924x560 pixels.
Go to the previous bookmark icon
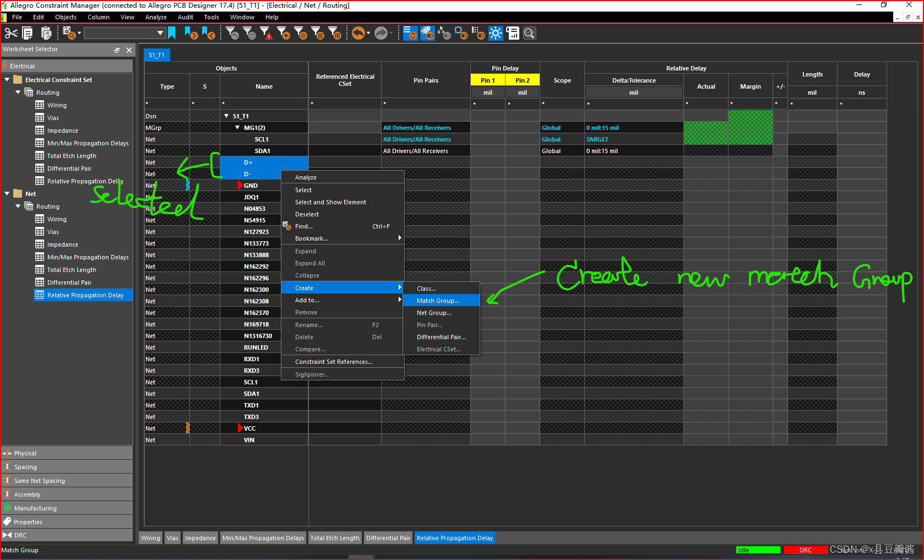209,33
